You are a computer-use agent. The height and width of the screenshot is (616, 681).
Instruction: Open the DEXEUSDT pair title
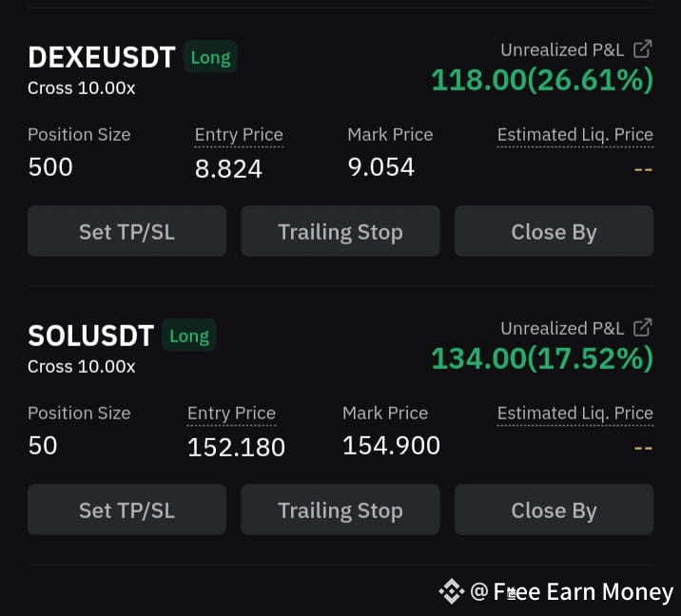coord(102,57)
